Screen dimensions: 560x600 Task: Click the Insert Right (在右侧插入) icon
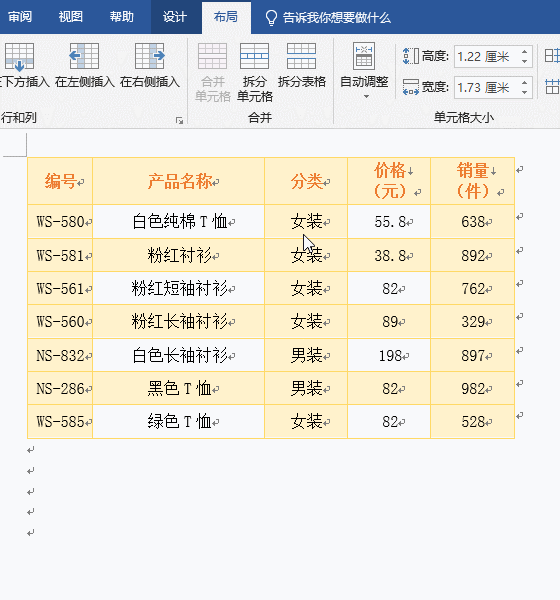pyautogui.click(x=150, y=56)
